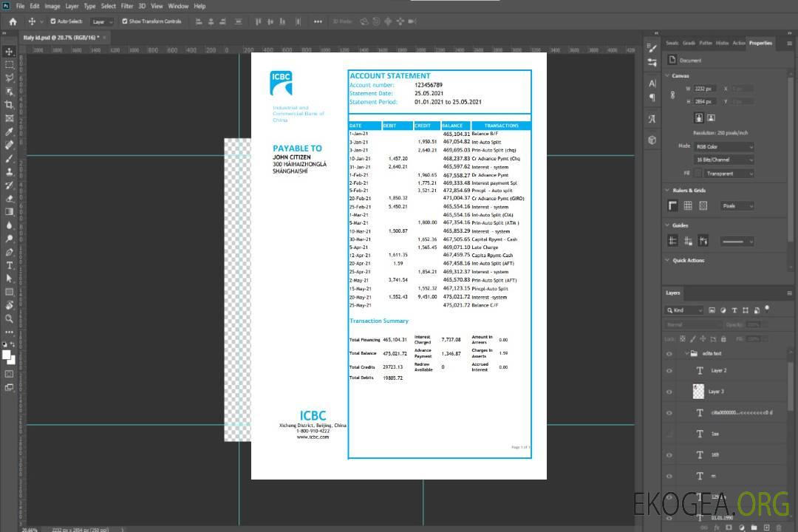Click the foreground color swatch

(7, 355)
